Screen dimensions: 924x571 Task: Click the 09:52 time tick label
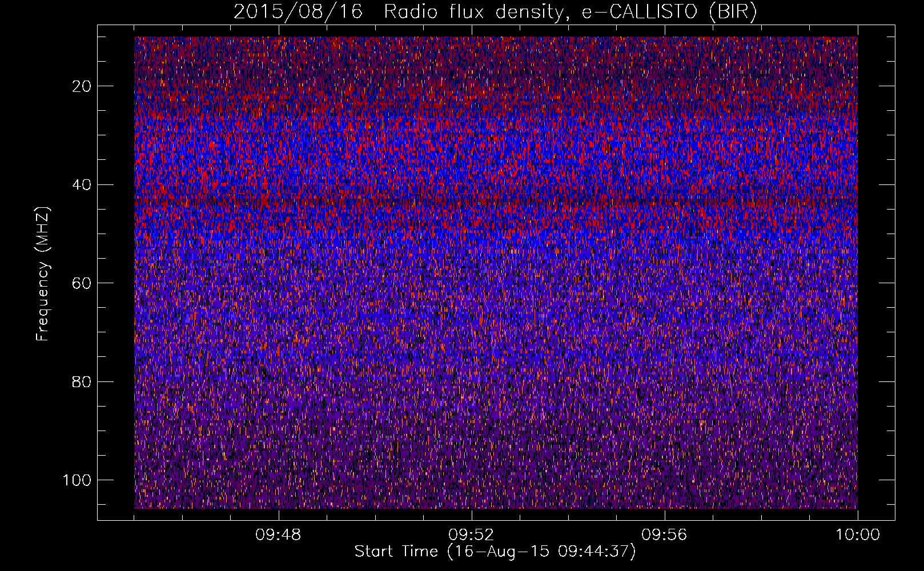pos(471,535)
